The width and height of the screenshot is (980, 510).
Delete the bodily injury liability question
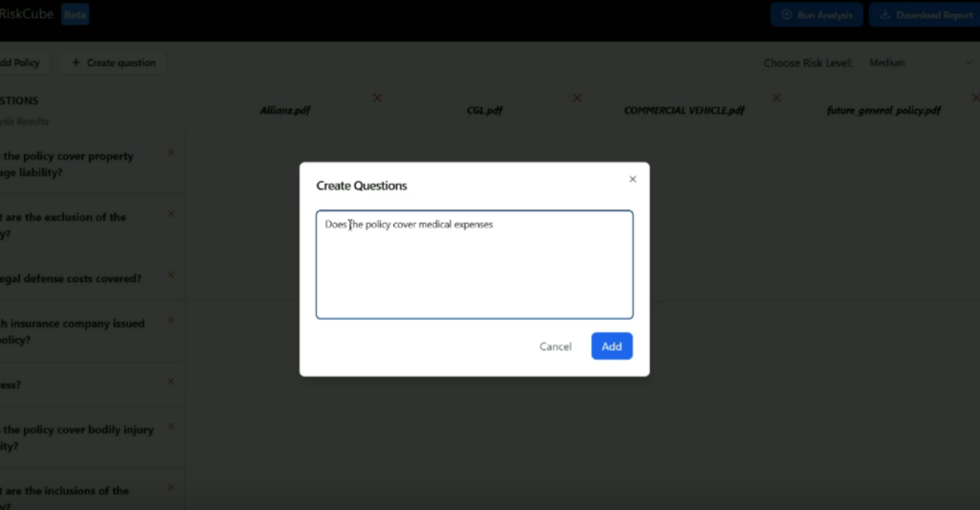(x=171, y=427)
